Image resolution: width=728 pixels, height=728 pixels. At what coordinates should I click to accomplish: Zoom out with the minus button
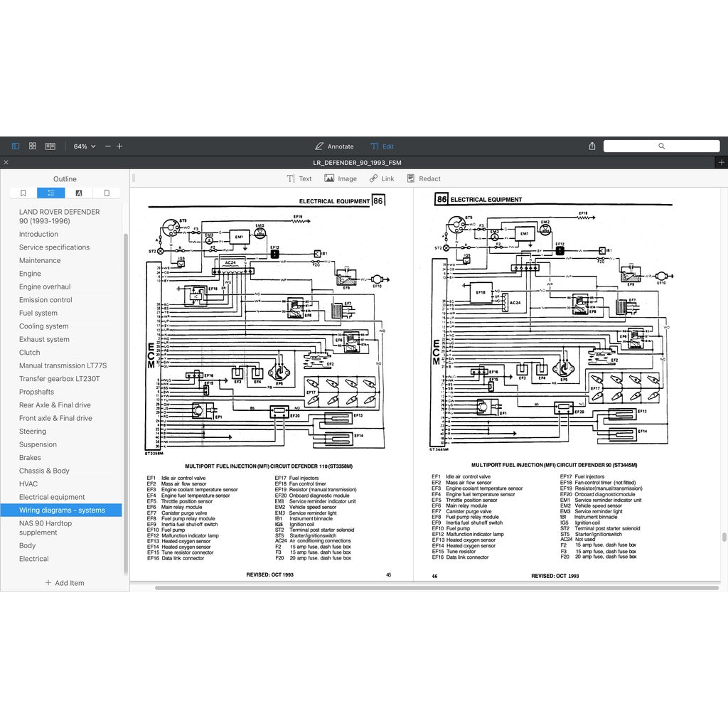tap(108, 146)
